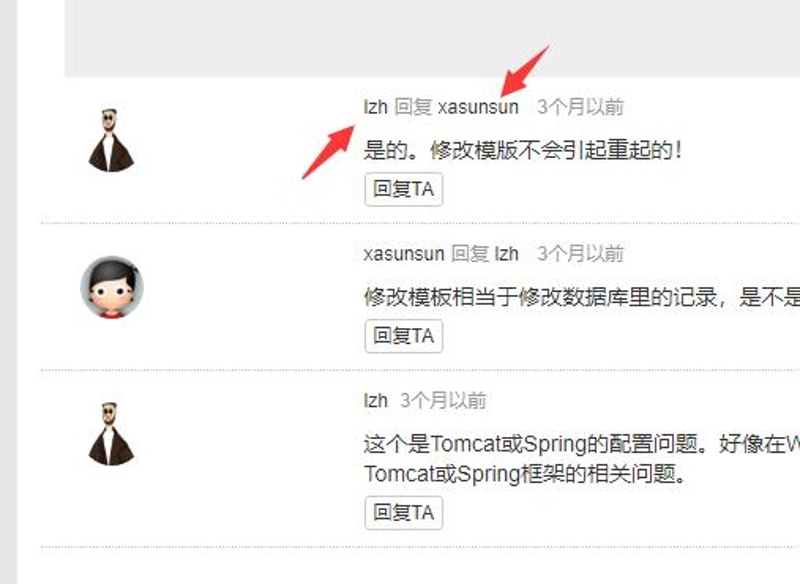Click 回复TA under the Tomcat/Spring comment

tap(404, 513)
